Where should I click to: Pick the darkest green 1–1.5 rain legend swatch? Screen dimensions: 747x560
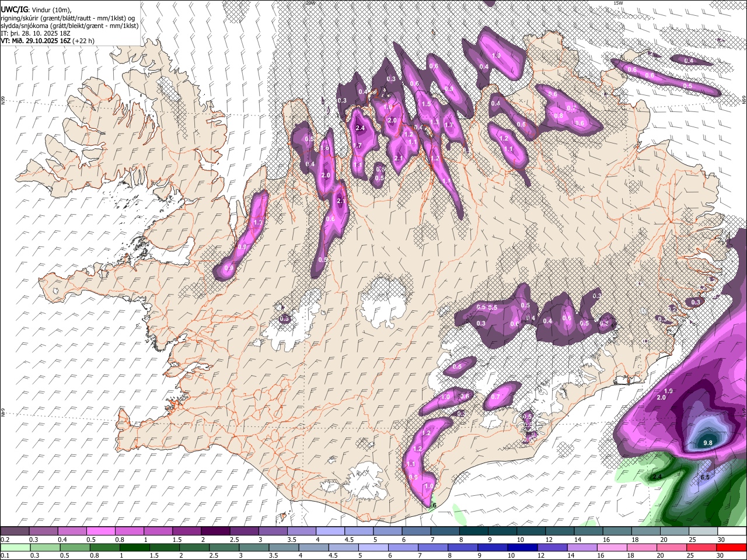pos(134,547)
